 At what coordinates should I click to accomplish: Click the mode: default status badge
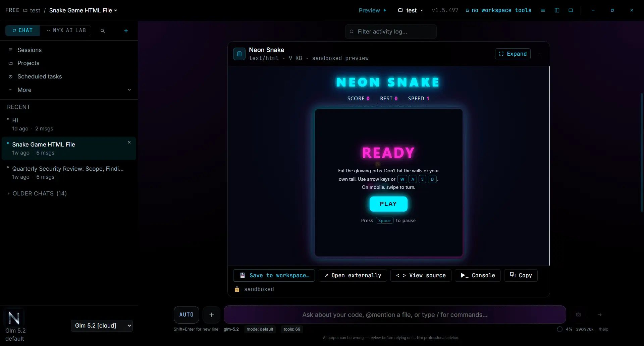click(260, 329)
